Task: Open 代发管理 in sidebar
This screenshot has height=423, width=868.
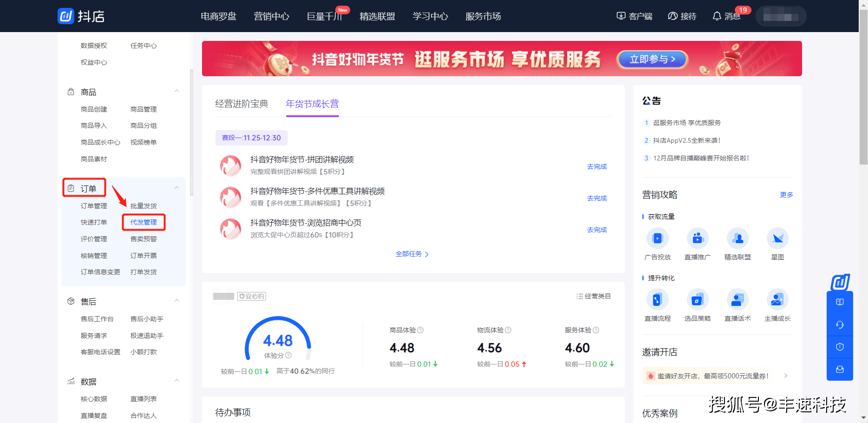Action: (144, 222)
